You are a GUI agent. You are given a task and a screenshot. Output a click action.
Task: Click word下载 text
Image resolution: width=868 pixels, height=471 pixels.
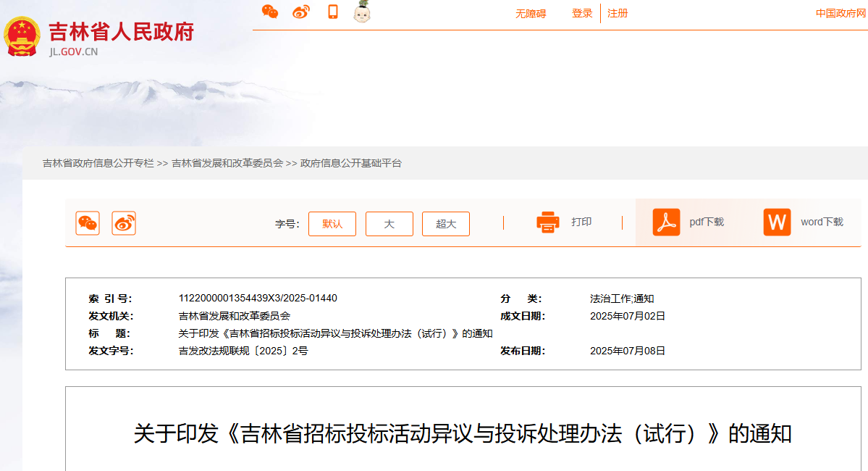[x=822, y=222]
